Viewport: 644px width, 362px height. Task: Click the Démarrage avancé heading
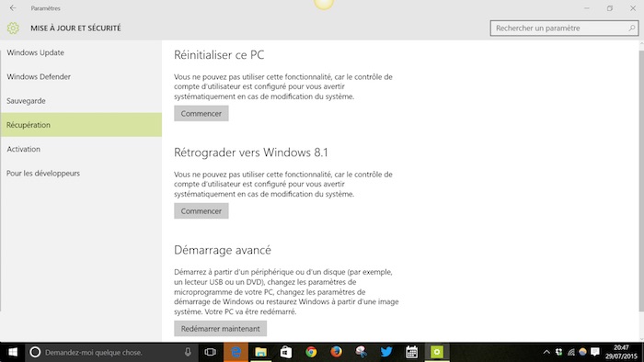tap(223, 250)
